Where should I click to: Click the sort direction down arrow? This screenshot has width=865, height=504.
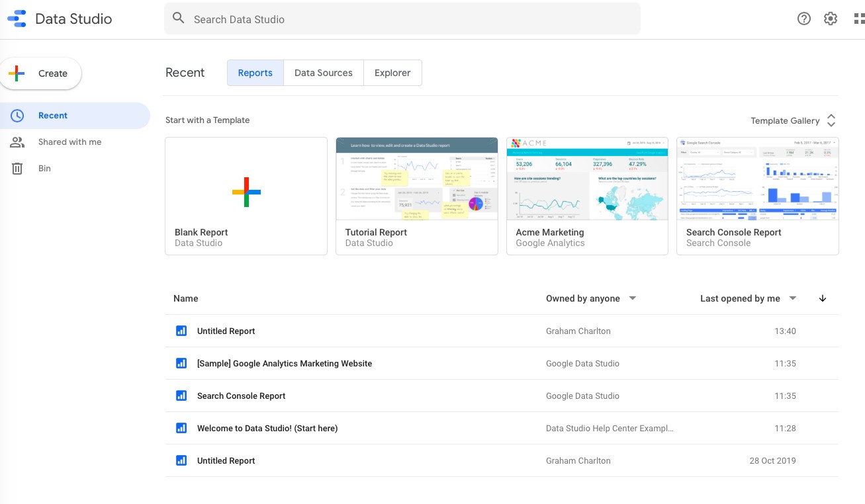823,298
